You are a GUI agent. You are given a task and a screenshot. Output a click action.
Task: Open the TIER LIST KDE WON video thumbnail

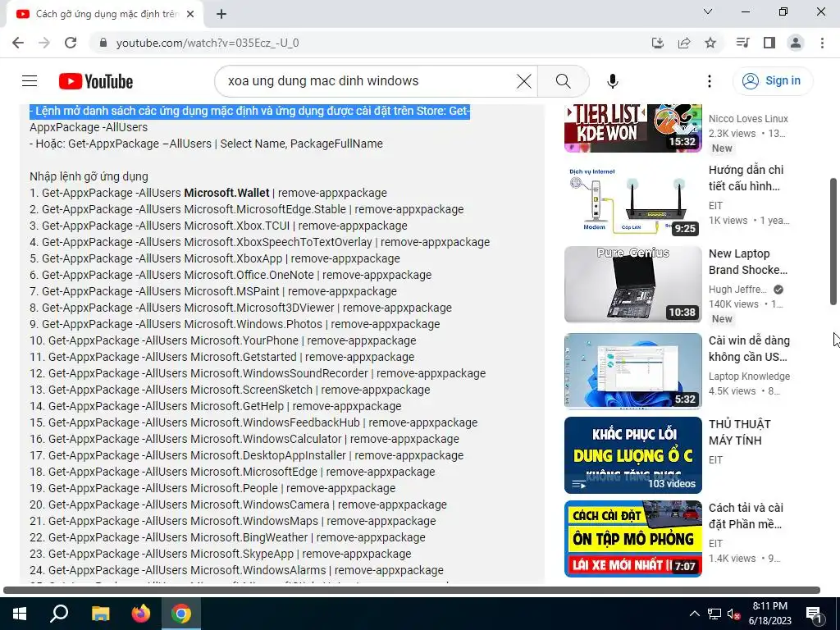point(632,128)
